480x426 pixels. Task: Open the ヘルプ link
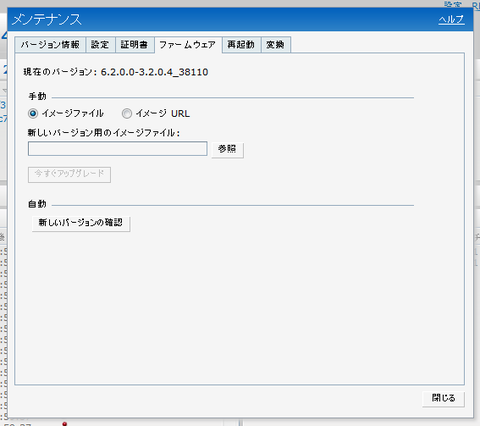click(x=451, y=20)
